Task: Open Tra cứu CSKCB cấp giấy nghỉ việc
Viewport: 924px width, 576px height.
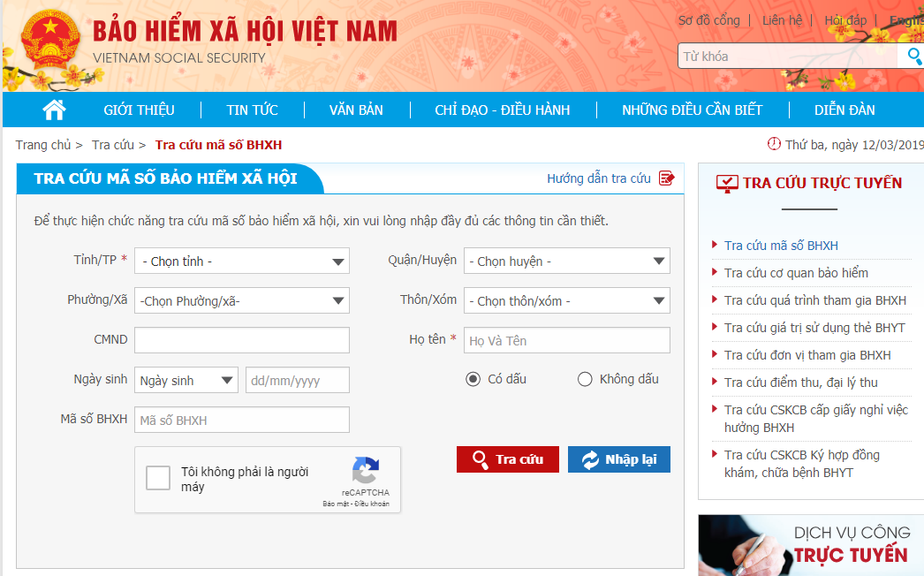Action: pyautogui.click(x=816, y=419)
